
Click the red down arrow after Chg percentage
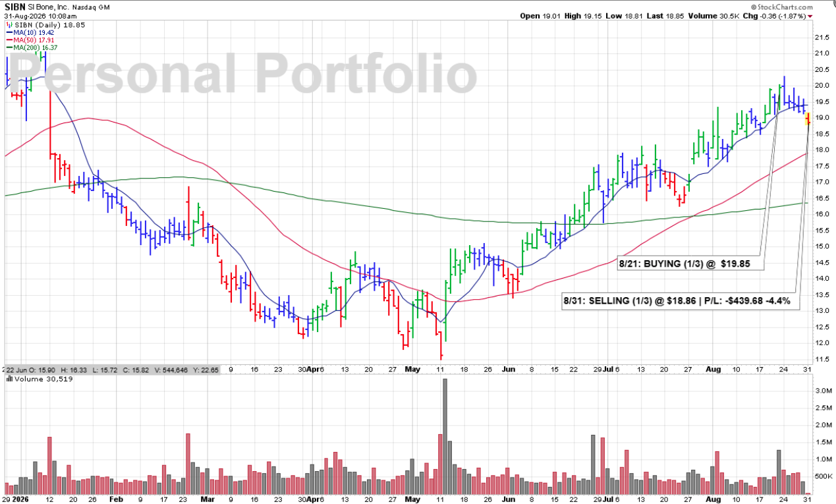810,16
